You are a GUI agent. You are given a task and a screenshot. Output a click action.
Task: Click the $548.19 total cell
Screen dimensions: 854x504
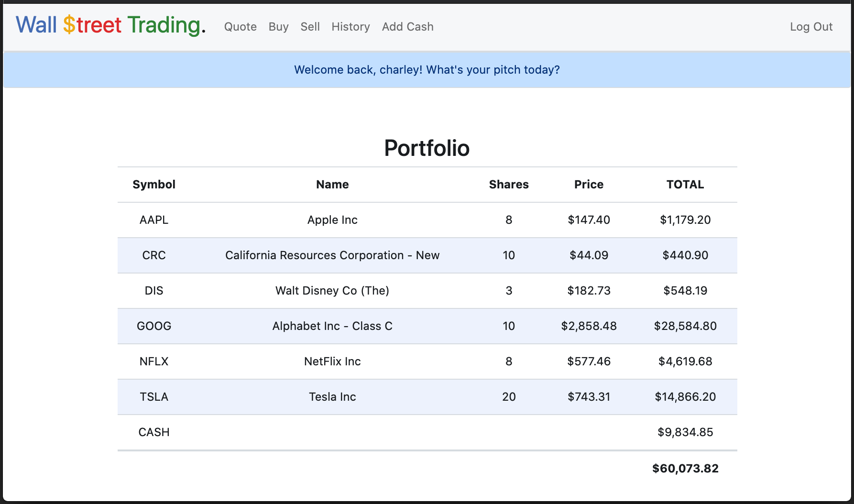click(x=685, y=291)
